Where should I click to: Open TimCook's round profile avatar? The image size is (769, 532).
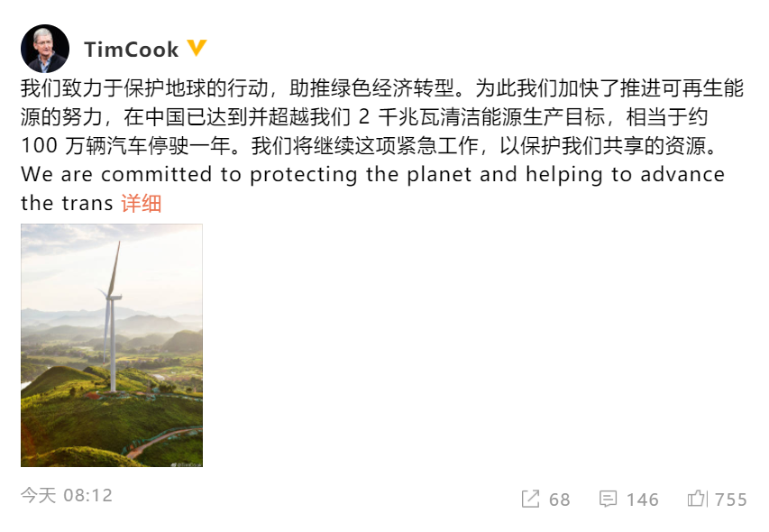[45, 49]
